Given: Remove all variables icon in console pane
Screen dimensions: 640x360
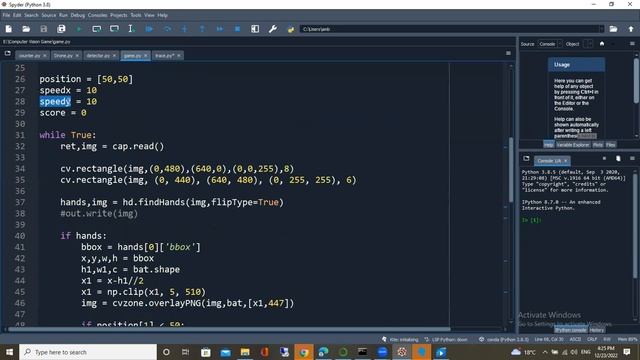Looking at the screenshot, I should pyautogui.click(x=618, y=158).
